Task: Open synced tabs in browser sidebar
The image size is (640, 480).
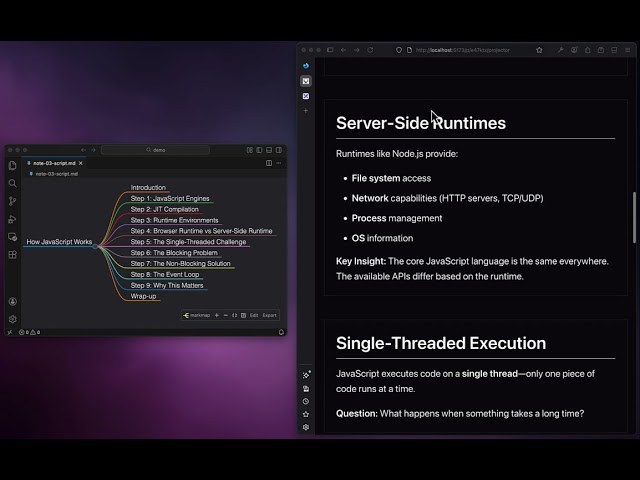Action: (x=306, y=389)
